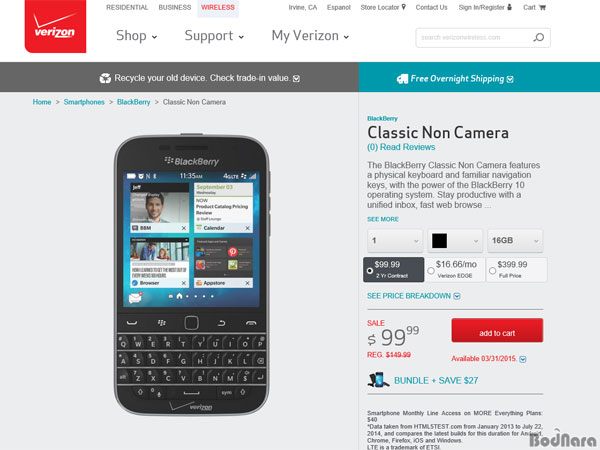Open the shopping cart icon

point(542,7)
